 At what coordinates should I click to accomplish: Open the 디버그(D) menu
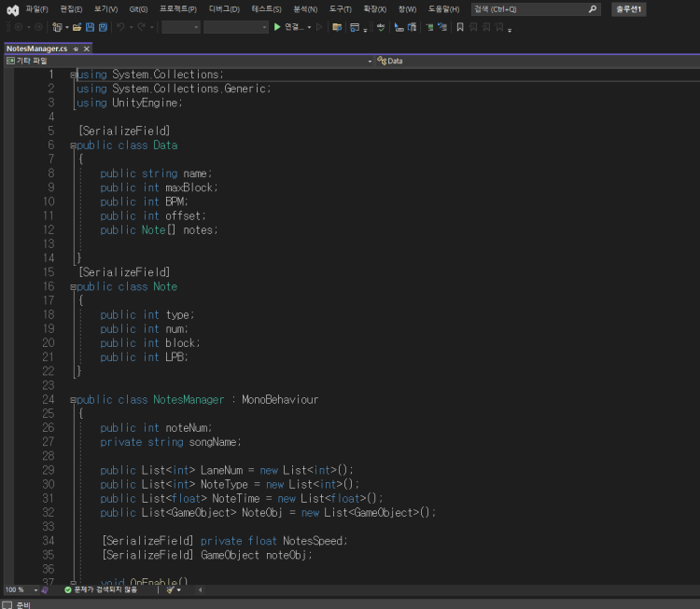tap(224, 9)
